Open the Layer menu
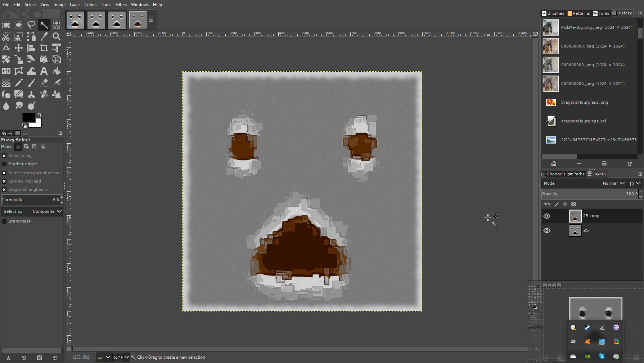The width and height of the screenshot is (644, 363). [75, 5]
